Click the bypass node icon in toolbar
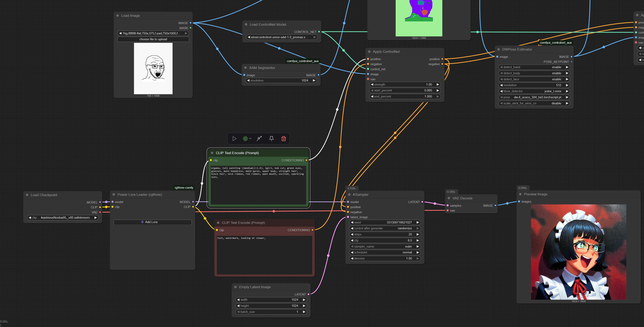644x327 pixels. pyautogui.click(x=259, y=139)
